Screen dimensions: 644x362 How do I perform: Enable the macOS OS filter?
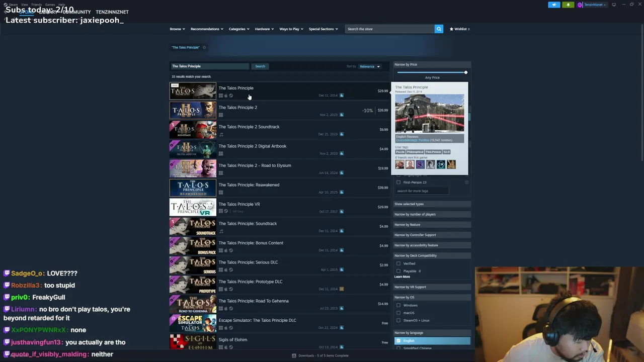pyautogui.click(x=398, y=313)
